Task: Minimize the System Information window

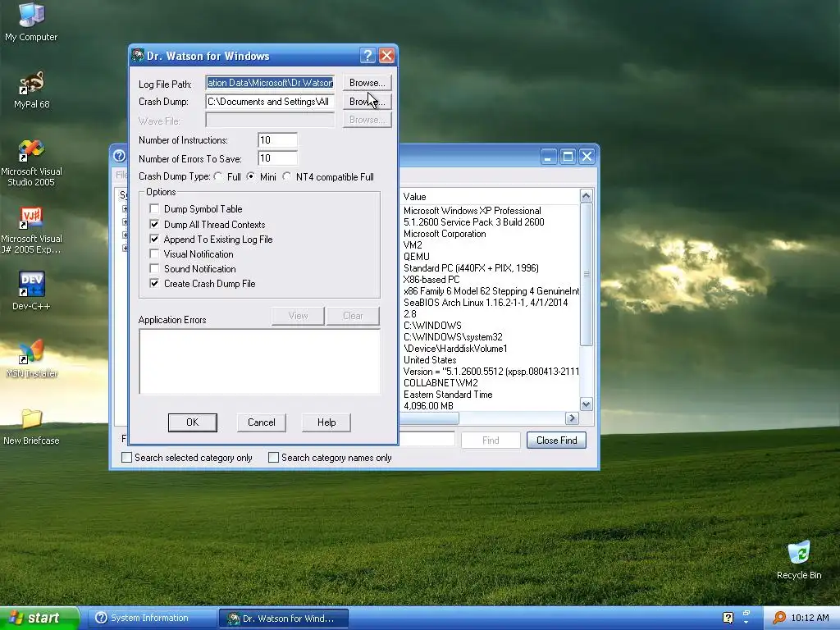Action: pos(548,157)
